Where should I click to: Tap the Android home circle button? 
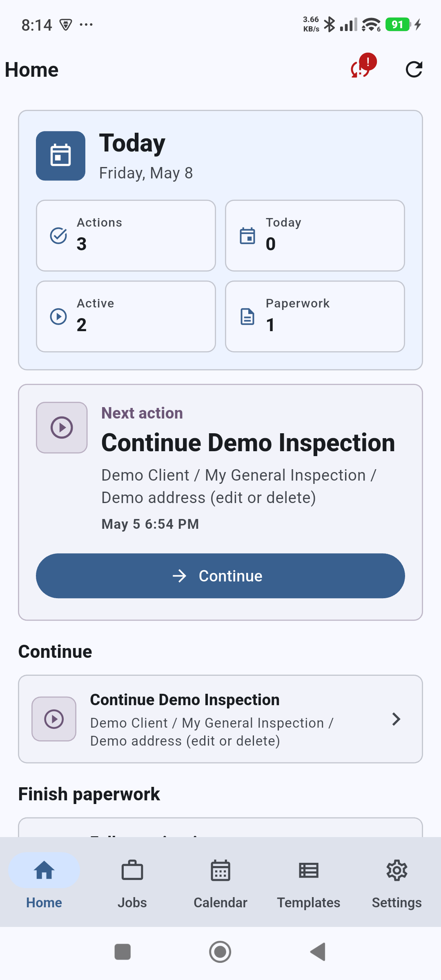tap(220, 952)
